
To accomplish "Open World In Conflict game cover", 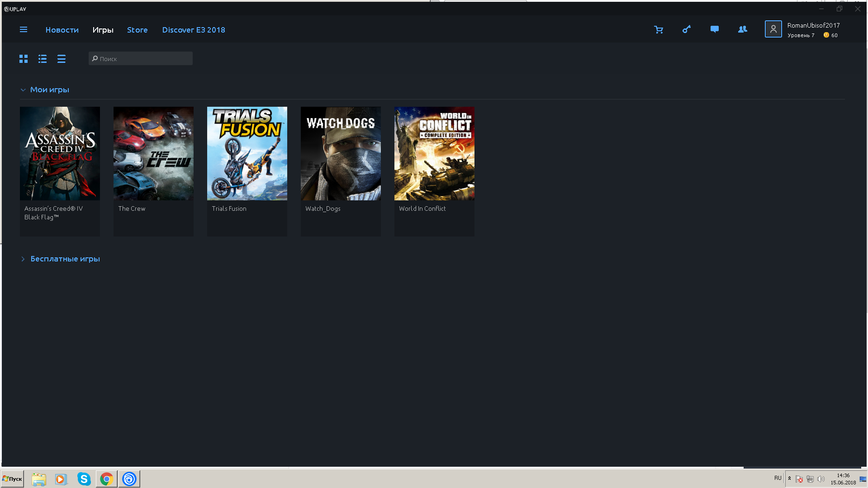I will [434, 153].
